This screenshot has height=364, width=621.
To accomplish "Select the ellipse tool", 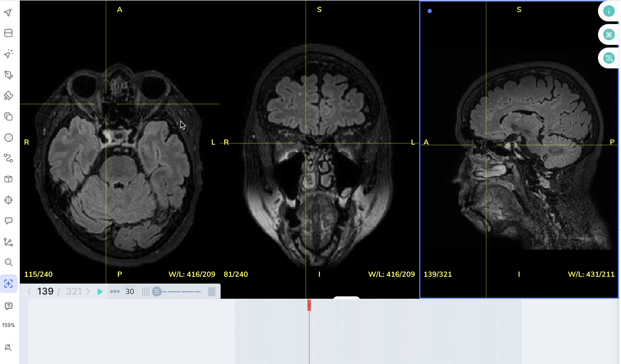I will tap(8, 138).
